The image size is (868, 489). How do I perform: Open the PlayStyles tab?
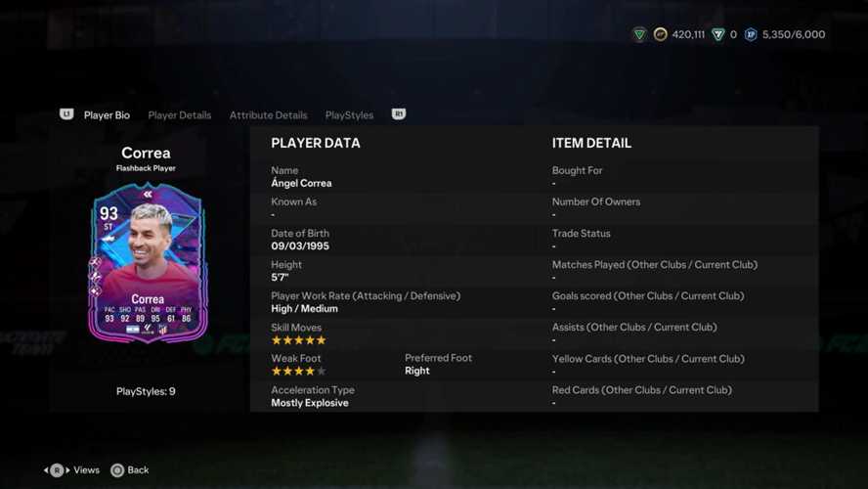pos(349,115)
